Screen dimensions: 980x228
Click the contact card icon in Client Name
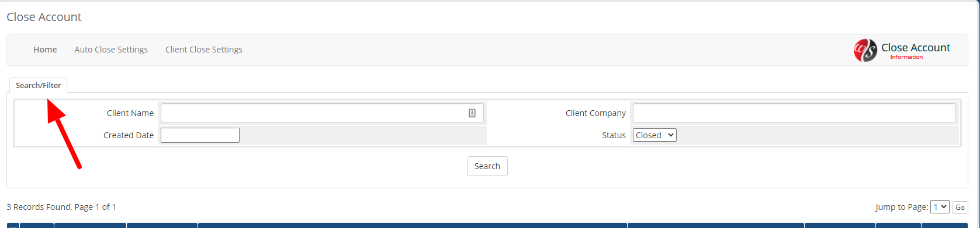click(x=472, y=113)
